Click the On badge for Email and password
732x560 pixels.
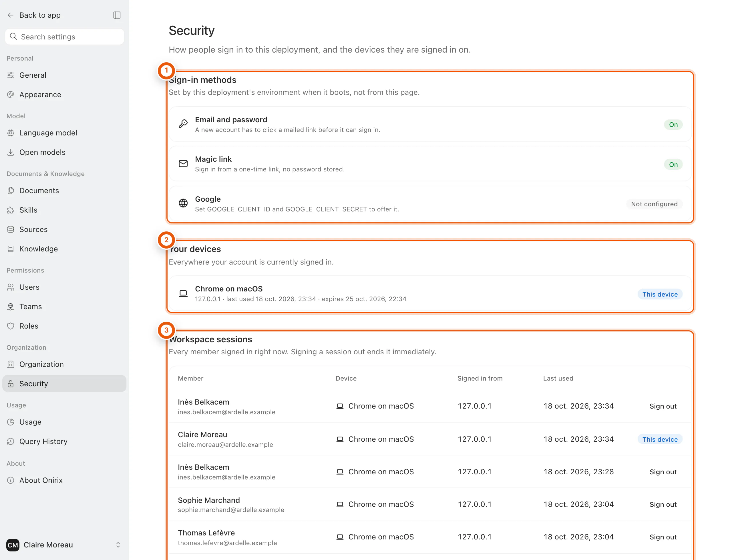[x=673, y=124]
